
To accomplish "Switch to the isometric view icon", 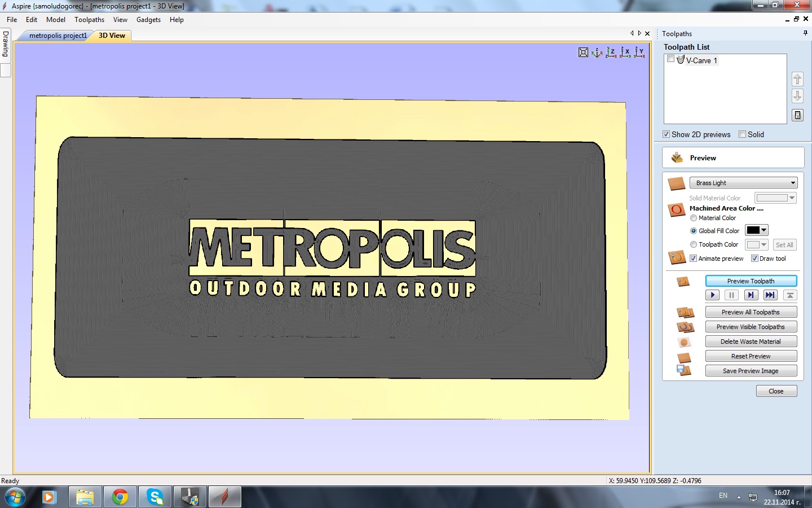I will point(597,52).
